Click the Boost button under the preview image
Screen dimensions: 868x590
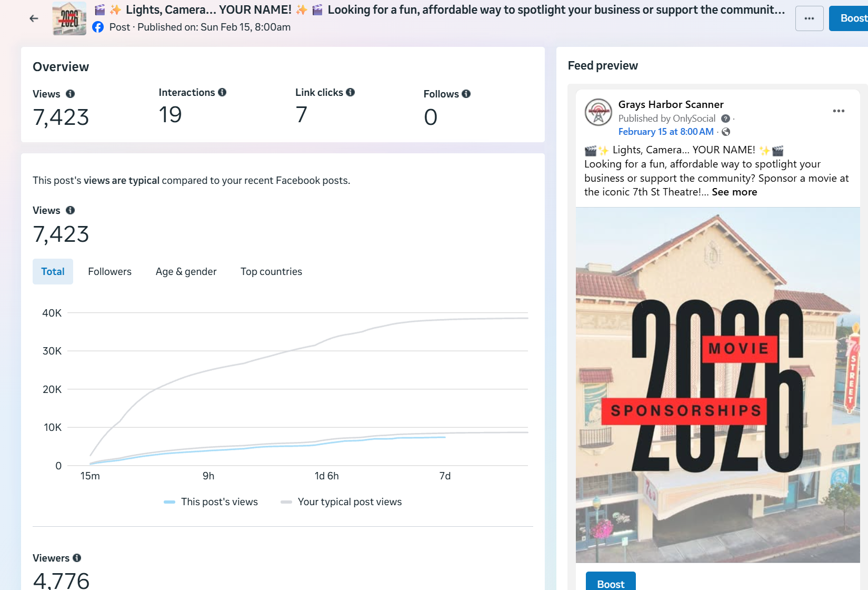611,583
